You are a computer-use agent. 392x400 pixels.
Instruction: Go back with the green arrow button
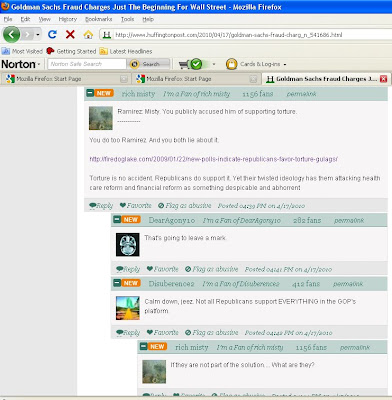[11, 34]
